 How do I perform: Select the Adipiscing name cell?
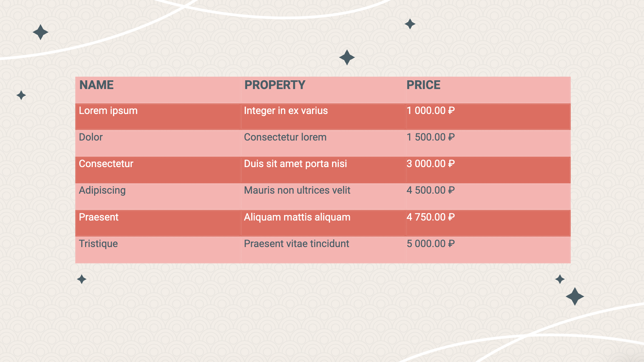pyautogui.click(x=158, y=196)
